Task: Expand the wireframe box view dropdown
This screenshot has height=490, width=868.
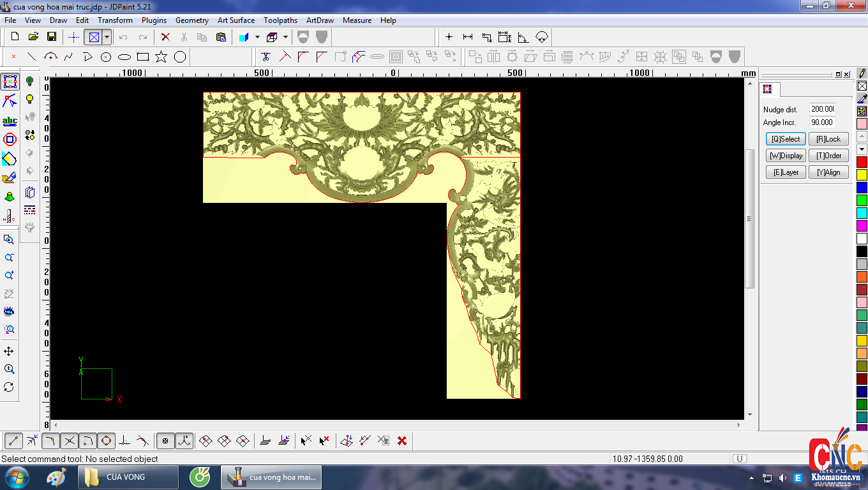Action: tap(285, 37)
